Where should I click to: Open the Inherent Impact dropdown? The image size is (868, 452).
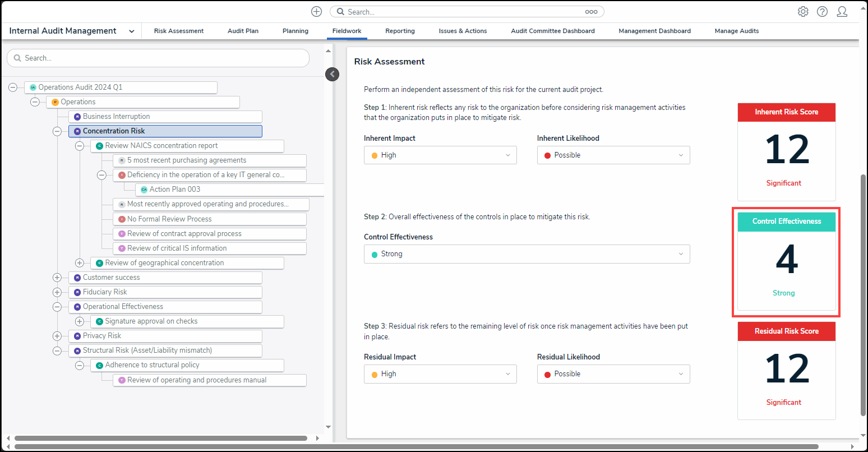tap(440, 155)
